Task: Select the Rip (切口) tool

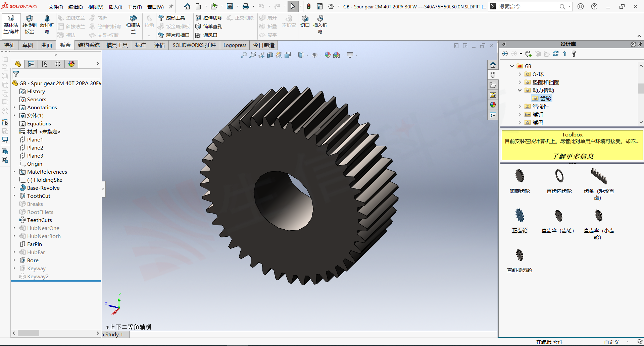Action: pos(305,21)
